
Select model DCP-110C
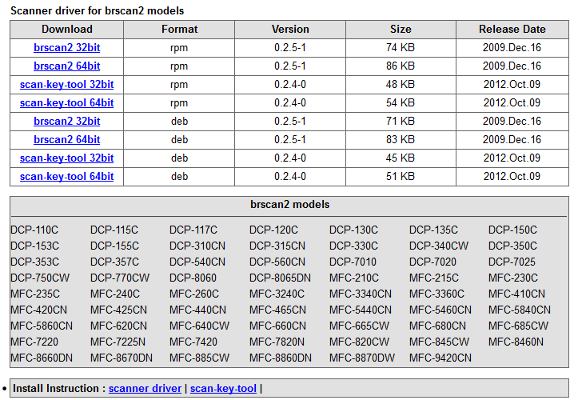[x=34, y=230]
